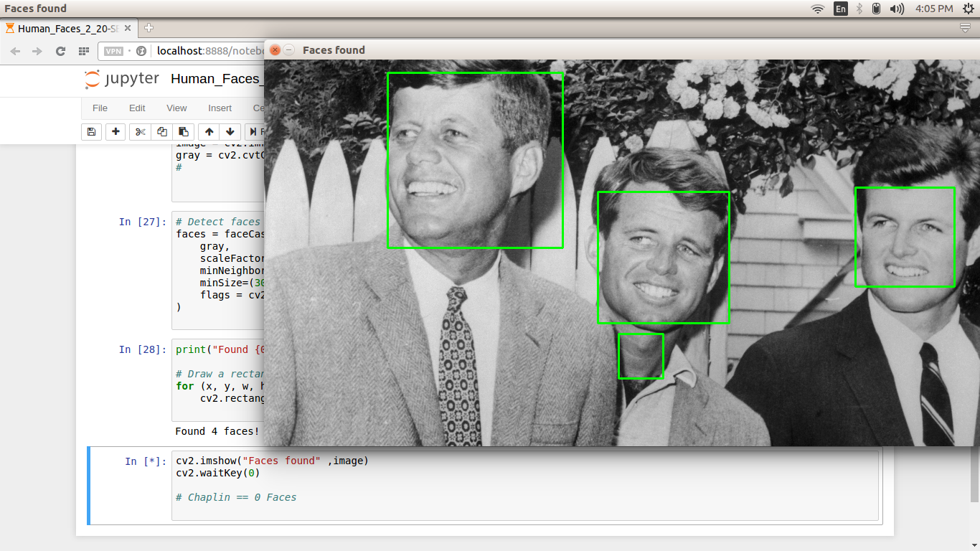
Task: Click the 'for (x, y, w, h' loop line
Action: point(220,386)
